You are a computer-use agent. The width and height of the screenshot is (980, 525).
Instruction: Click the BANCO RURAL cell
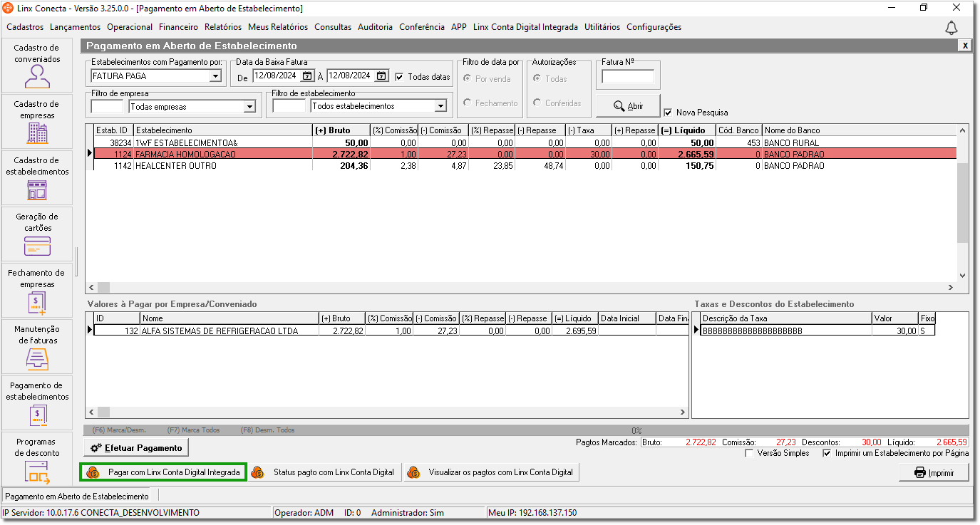tap(859, 143)
